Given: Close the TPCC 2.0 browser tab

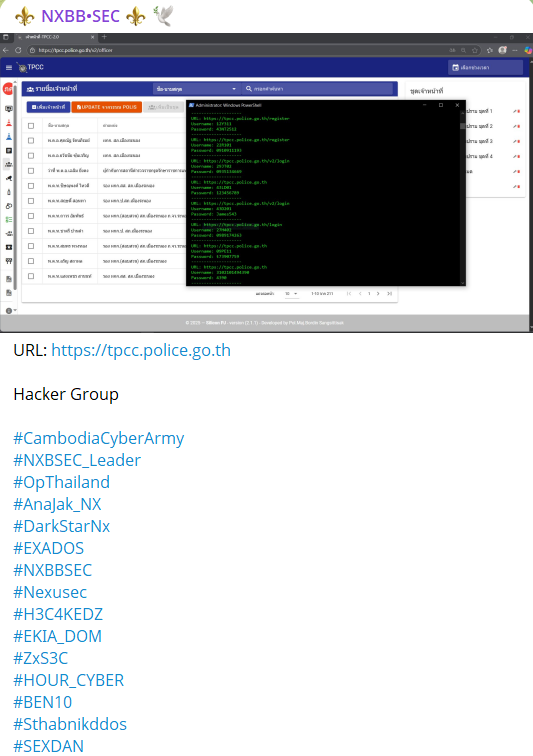Looking at the screenshot, I should (x=93, y=37).
